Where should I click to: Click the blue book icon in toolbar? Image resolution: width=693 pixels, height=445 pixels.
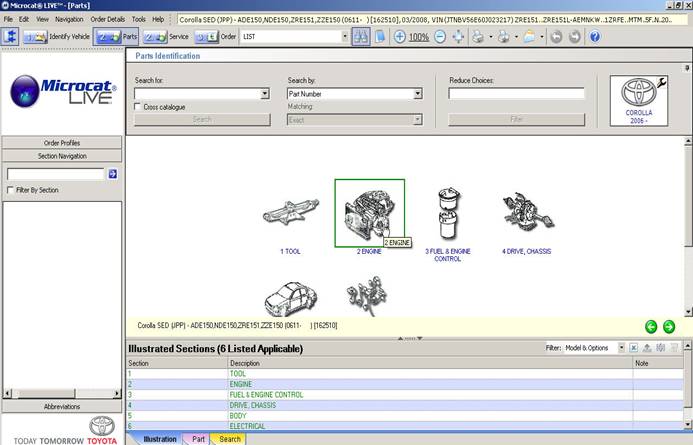pyautogui.click(x=380, y=37)
